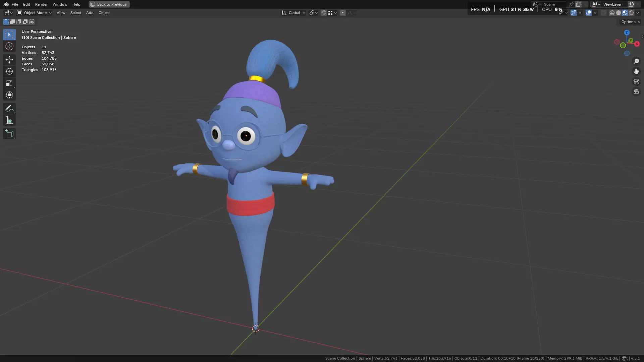The height and width of the screenshot is (362, 644).
Task: Switch to Rendered shading
Action: point(631,13)
